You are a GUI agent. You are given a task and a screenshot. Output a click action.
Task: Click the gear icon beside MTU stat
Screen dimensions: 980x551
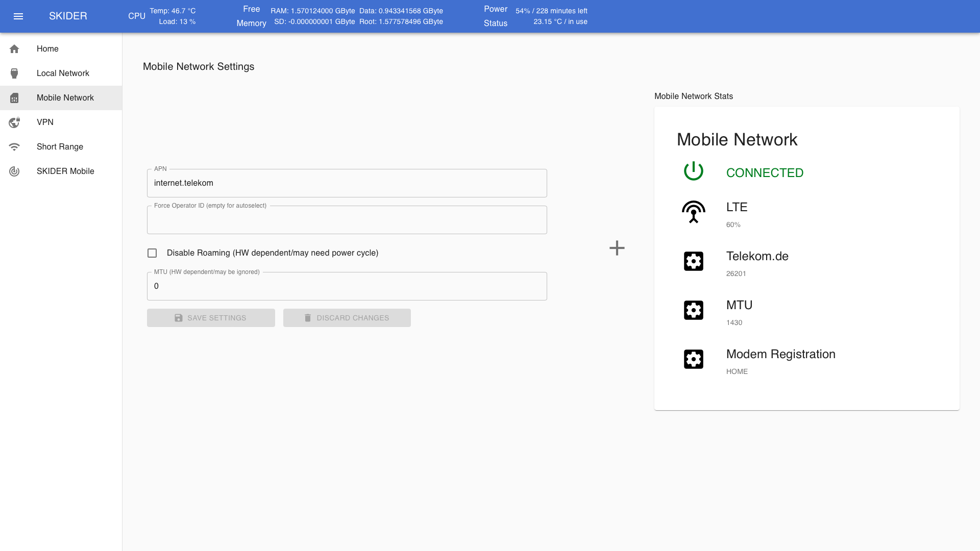pyautogui.click(x=694, y=310)
